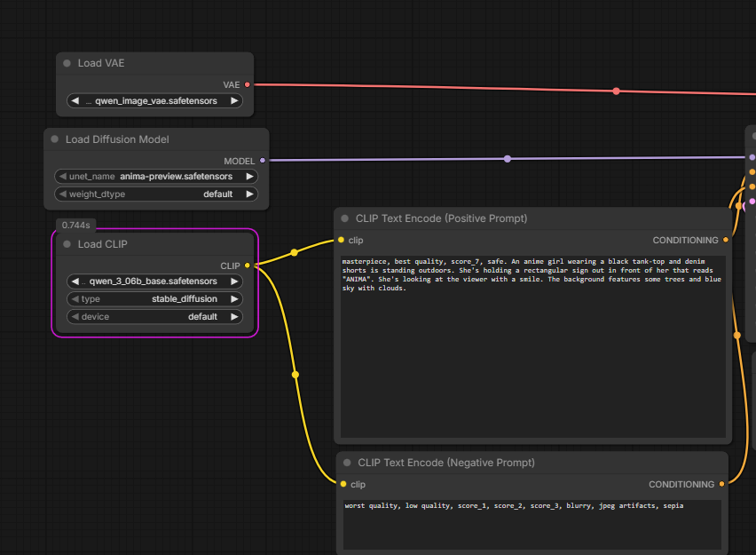Click the MODEL output socket
The image size is (756, 555).
263,160
